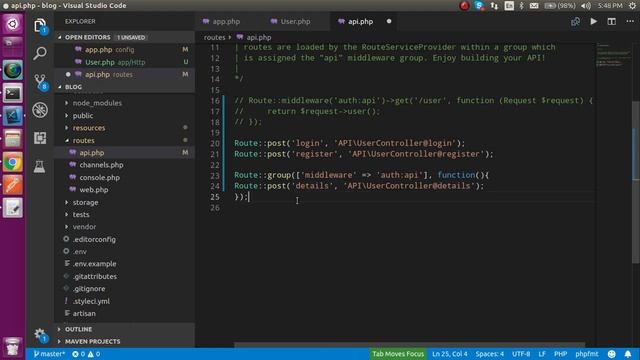Open the Extensions view in activity bar
640x360 pixels.
(40, 138)
